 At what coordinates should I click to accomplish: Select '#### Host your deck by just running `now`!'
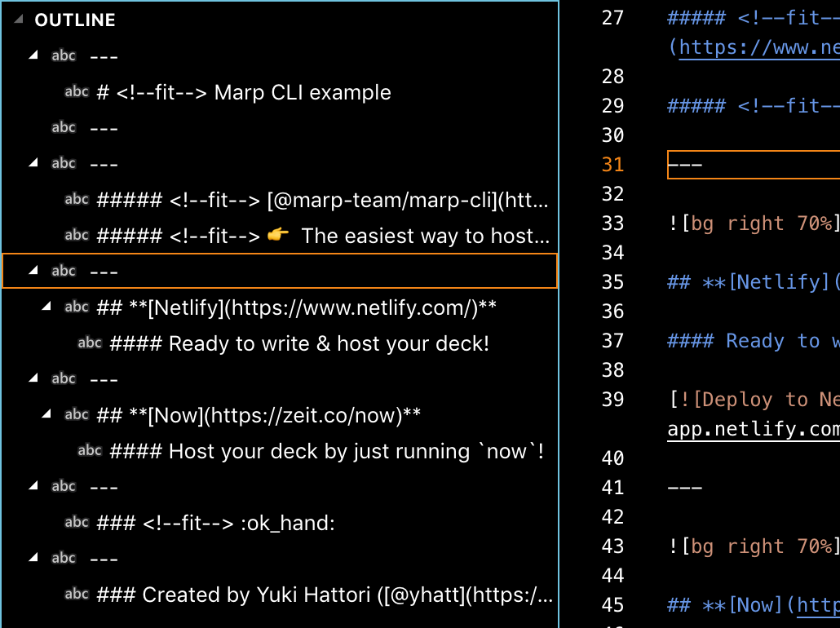(x=327, y=451)
